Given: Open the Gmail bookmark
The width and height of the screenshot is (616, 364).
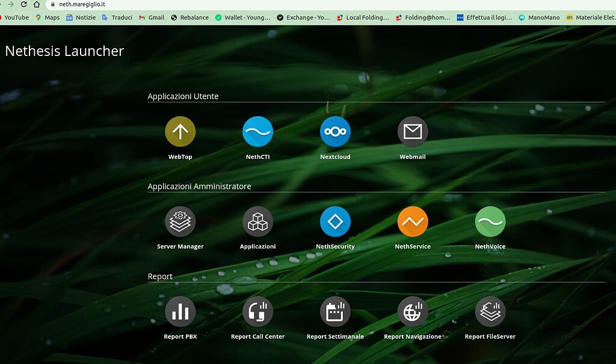Looking at the screenshot, I should (x=152, y=17).
